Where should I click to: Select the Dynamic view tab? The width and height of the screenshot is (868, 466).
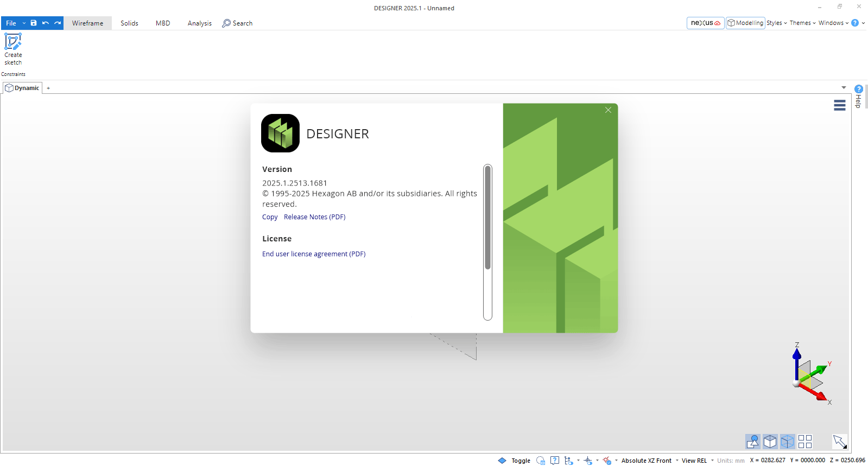tap(23, 88)
